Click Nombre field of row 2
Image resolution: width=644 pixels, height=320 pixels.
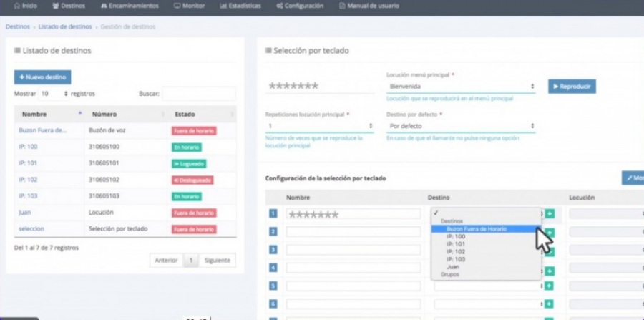tap(353, 232)
